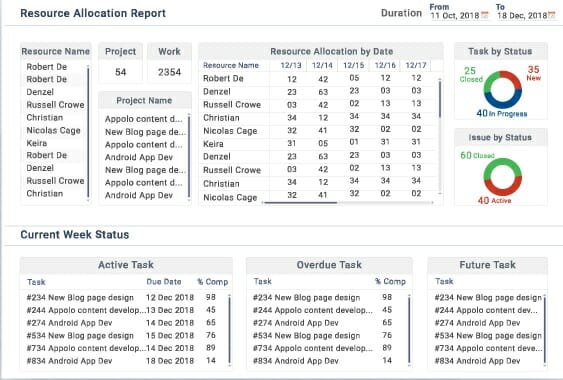
Task: Sort by the Task header in Overdue Task
Action: click(262, 282)
